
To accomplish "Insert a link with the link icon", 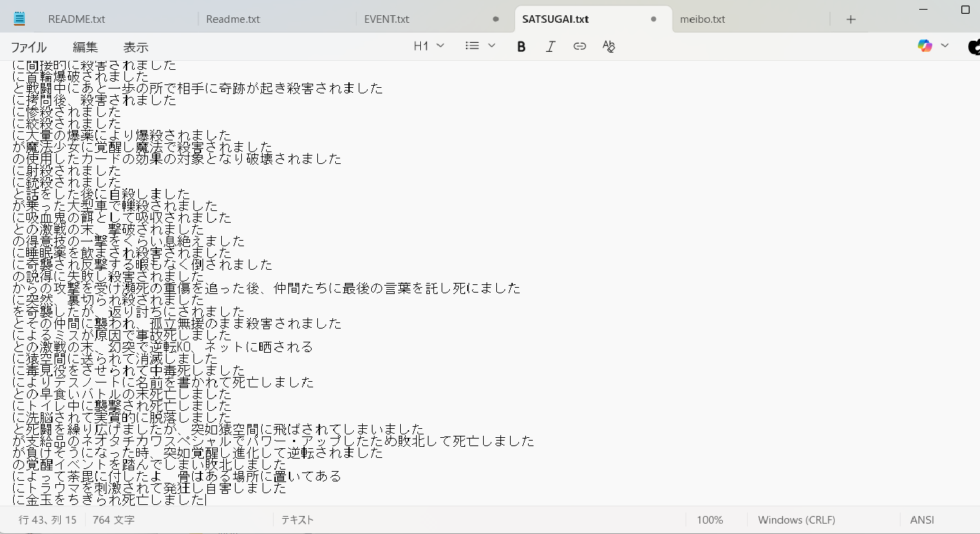I will [x=579, y=46].
